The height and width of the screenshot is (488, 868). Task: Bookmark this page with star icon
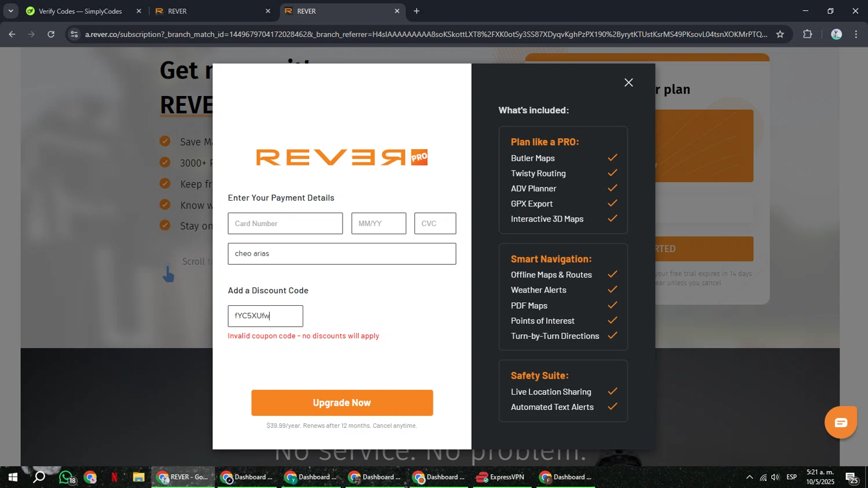coord(780,34)
